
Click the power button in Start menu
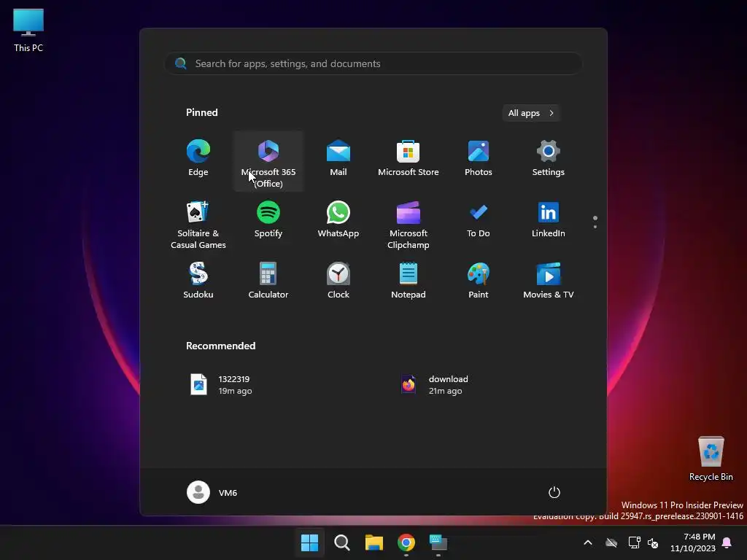pyautogui.click(x=554, y=492)
